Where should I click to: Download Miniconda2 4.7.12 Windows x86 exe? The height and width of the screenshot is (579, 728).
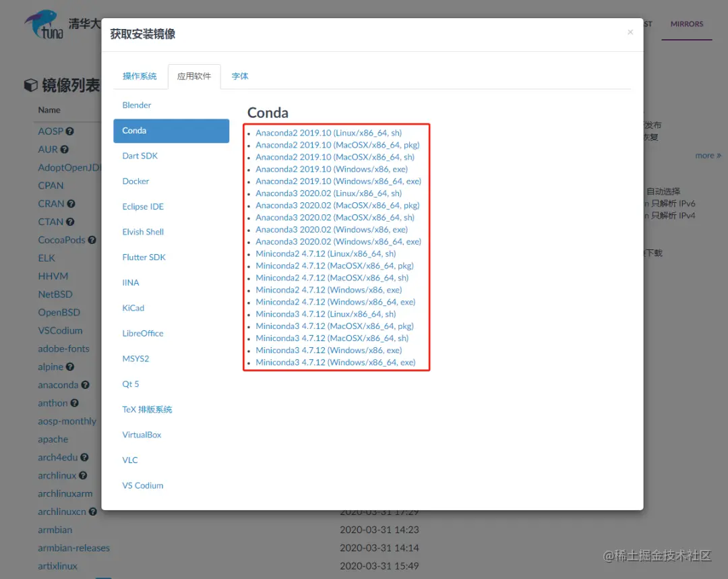(x=329, y=290)
